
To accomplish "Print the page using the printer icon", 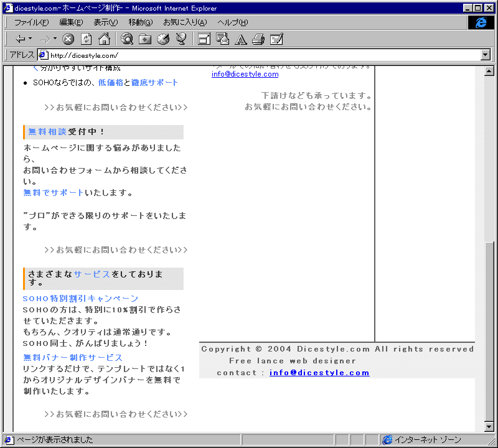I will (258, 39).
